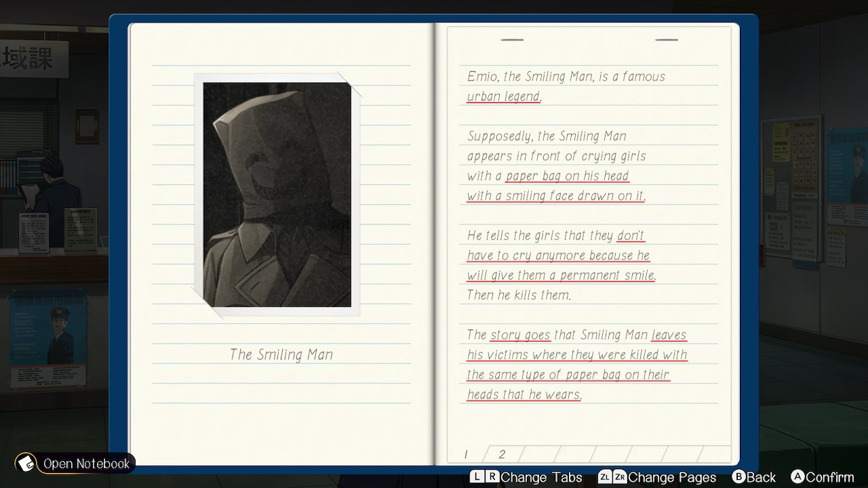Click The Smiling Man caption
Image resolution: width=868 pixels, height=488 pixels.
click(281, 354)
